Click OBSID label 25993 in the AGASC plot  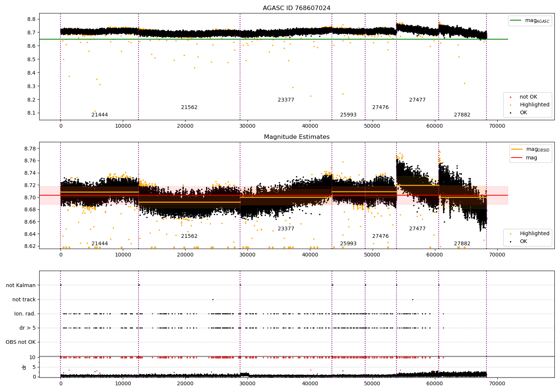tap(348, 115)
